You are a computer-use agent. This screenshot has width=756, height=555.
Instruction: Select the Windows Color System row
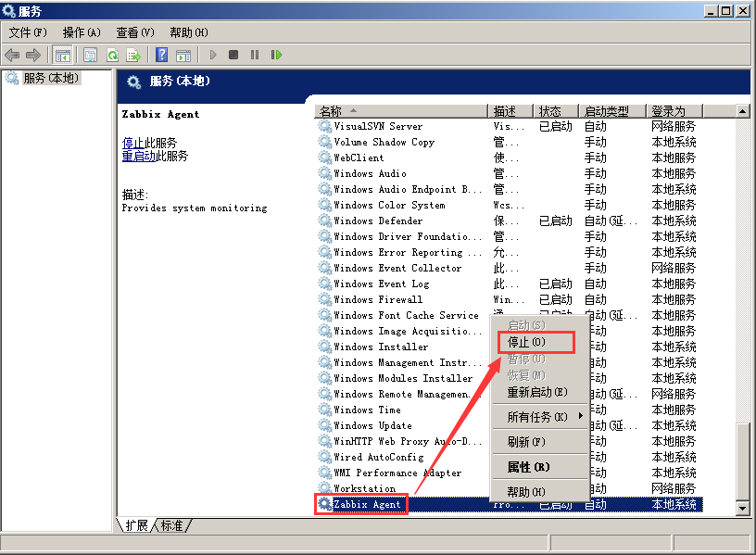pos(510,205)
